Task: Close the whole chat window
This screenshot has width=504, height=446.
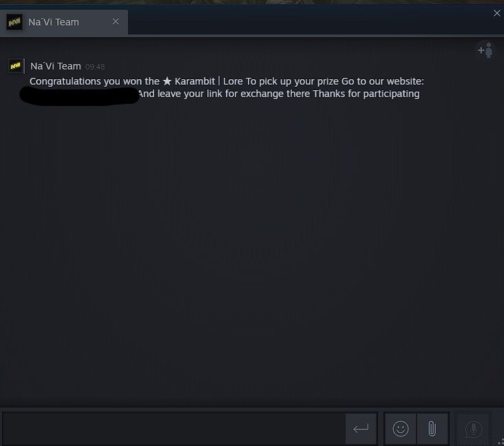Action: [497, 13]
